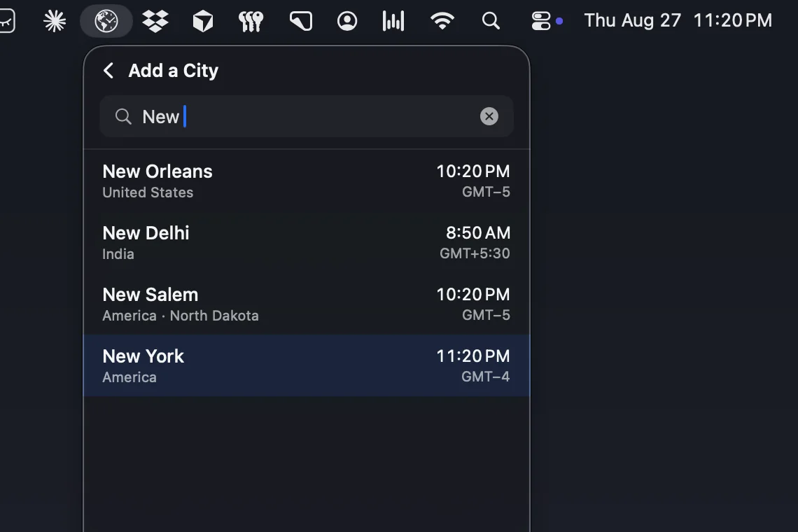The width and height of the screenshot is (798, 532).
Task: Click the starburst menu bar icon
Action: [55, 21]
